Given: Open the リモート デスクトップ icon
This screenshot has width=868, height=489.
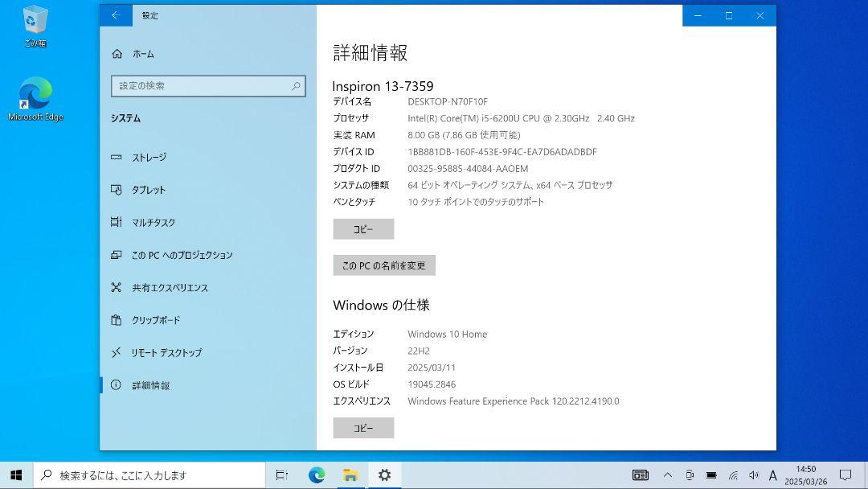Looking at the screenshot, I should click(117, 353).
